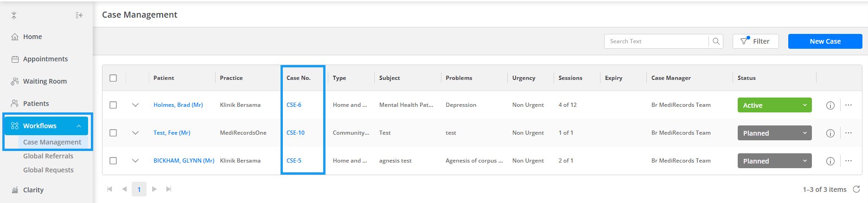
Task: Check the Test, Fee row checkbox
Action: 113,133
